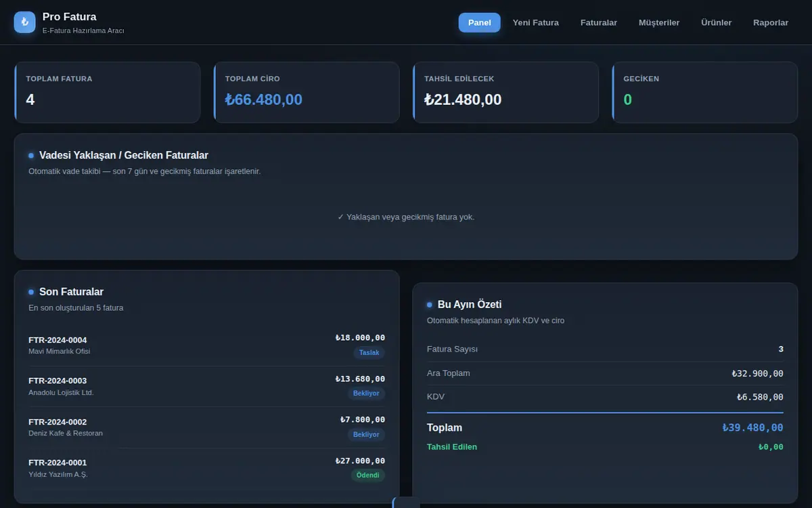Click the Pro Fatura lira logo icon
This screenshot has width=812, height=508.
[x=25, y=22]
